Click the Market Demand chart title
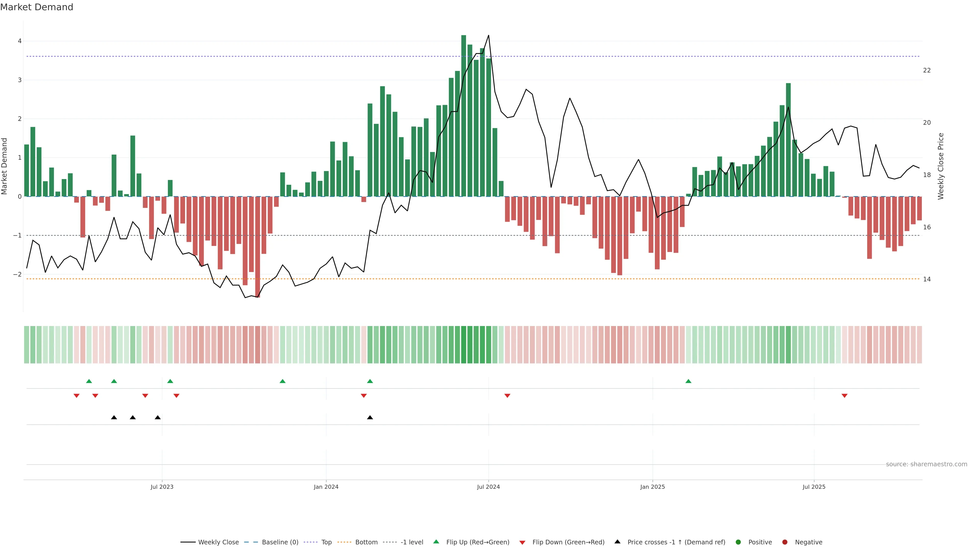The height and width of the screenshot is (551, 980). click(36, 7)
